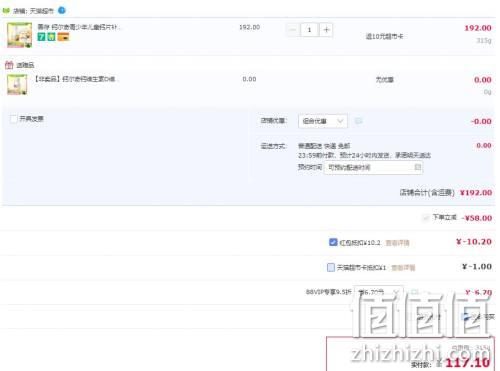Click the calendar icon in delivery time field

[417, 167]
